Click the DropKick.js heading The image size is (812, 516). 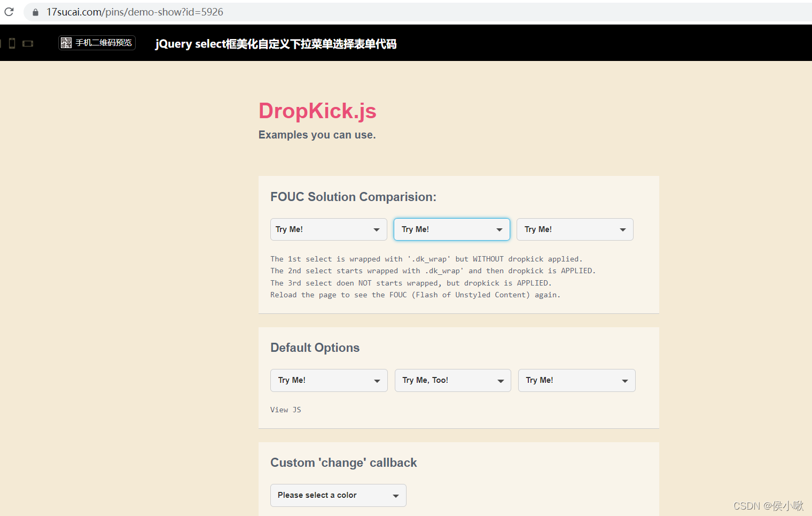point(317,111)
